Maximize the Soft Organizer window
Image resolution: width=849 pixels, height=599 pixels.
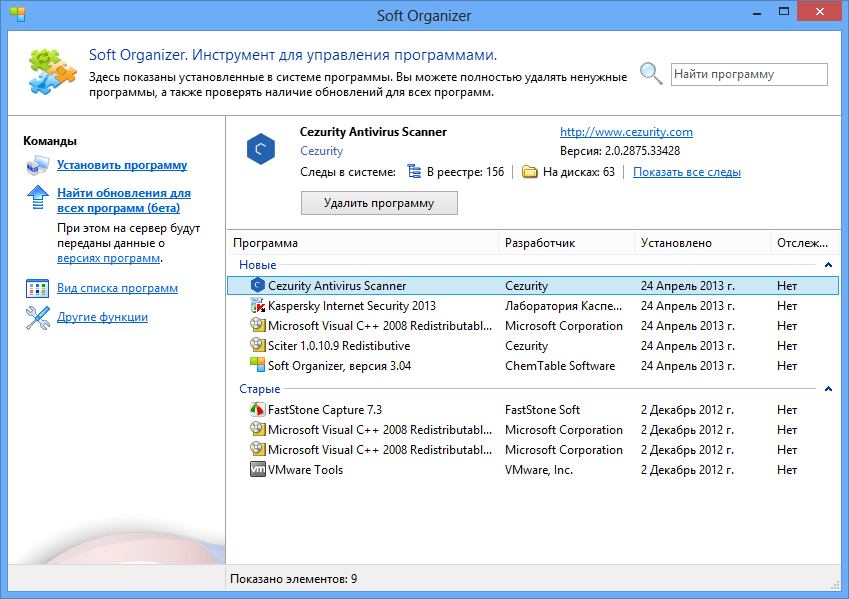pyautogui.click(x=783, y=11)
